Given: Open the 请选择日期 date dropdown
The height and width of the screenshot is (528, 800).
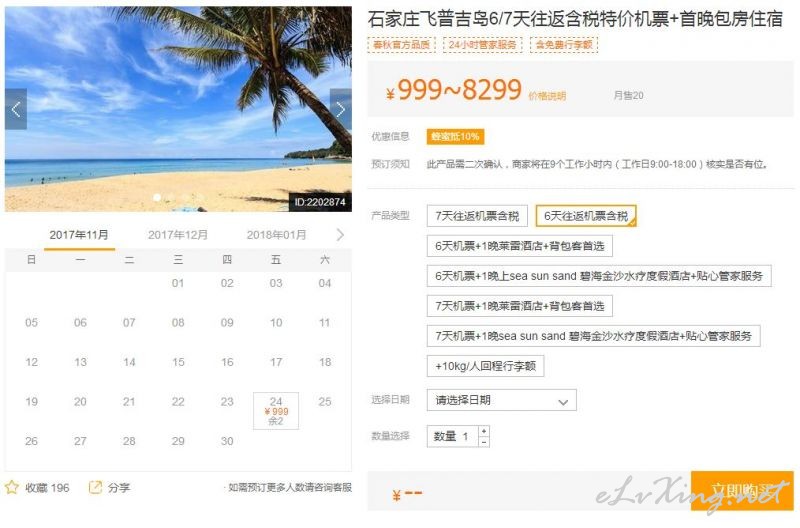Looking at the screenshot, I should (x=502, y=400).
